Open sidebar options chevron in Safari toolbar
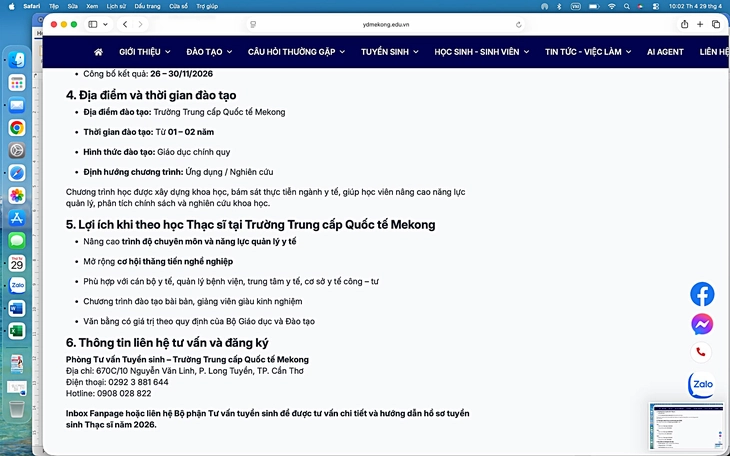The height and width of the screenshot is (456, 730). pyautogui.click(x=105, y=24)
